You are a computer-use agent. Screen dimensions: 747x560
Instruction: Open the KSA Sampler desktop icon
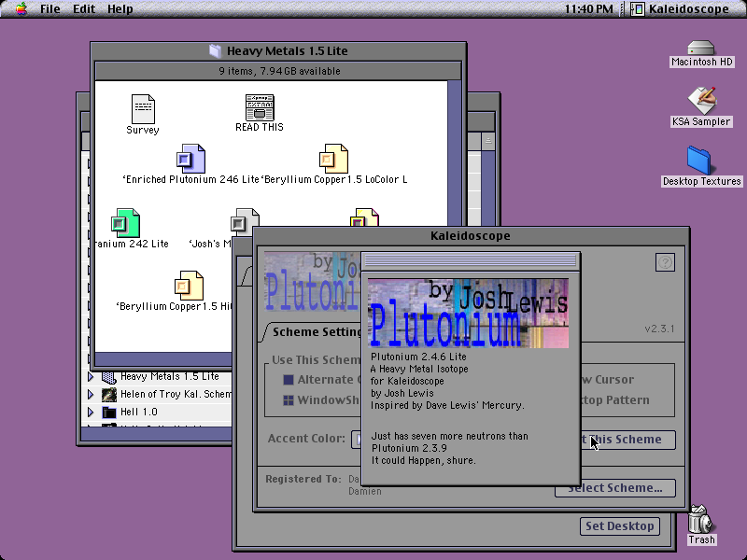point(702,101)
